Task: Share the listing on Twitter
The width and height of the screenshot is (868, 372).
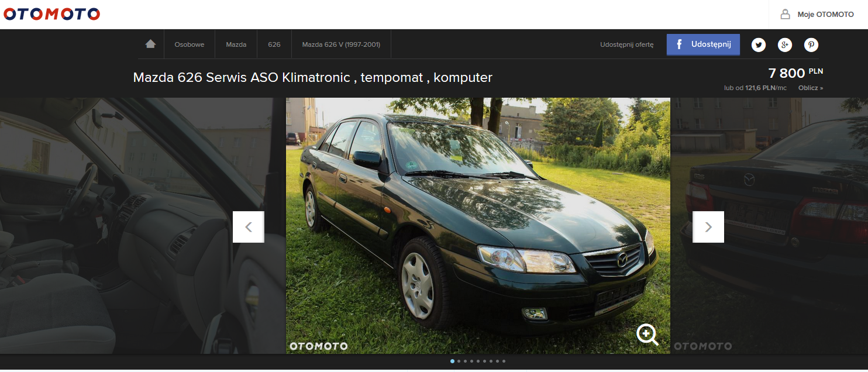Action: (758, 45)
